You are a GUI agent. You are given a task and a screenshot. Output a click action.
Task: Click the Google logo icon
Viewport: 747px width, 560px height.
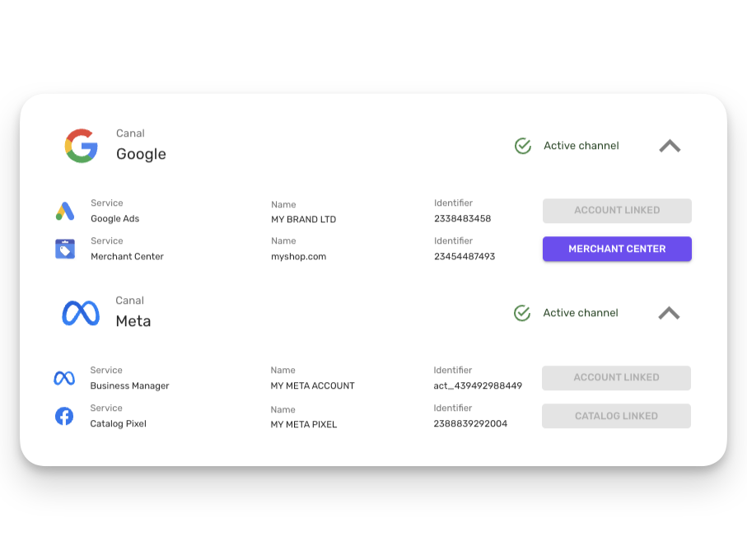point(81,146)
